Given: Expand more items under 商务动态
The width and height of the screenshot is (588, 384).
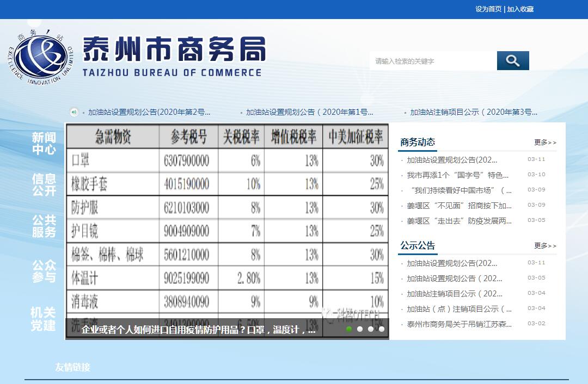Looking at the screenshot, I should [545, 143].
